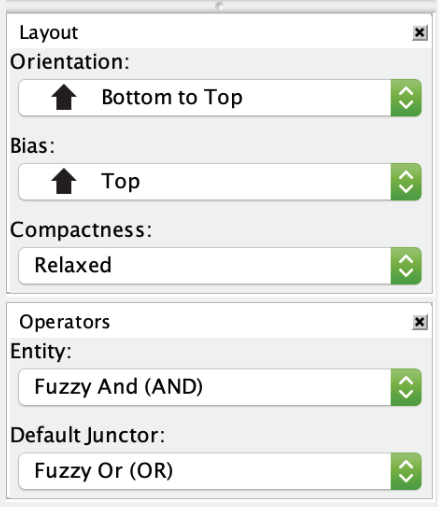Screen dimensions: 440x507
Task: Open the Compactness dropdown showing Relaxed
Action: tap(220, 266)
